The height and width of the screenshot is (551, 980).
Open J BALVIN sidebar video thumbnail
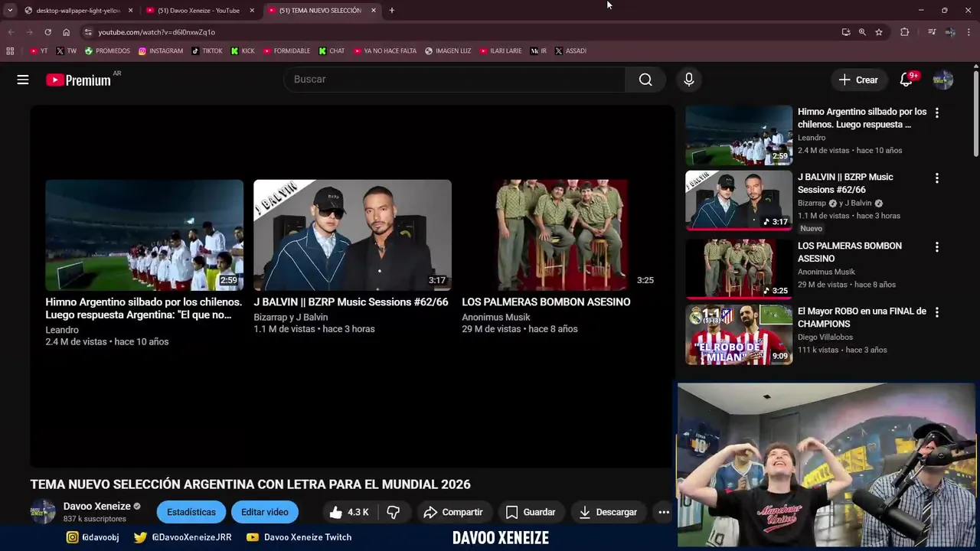[x=739, y=201]
